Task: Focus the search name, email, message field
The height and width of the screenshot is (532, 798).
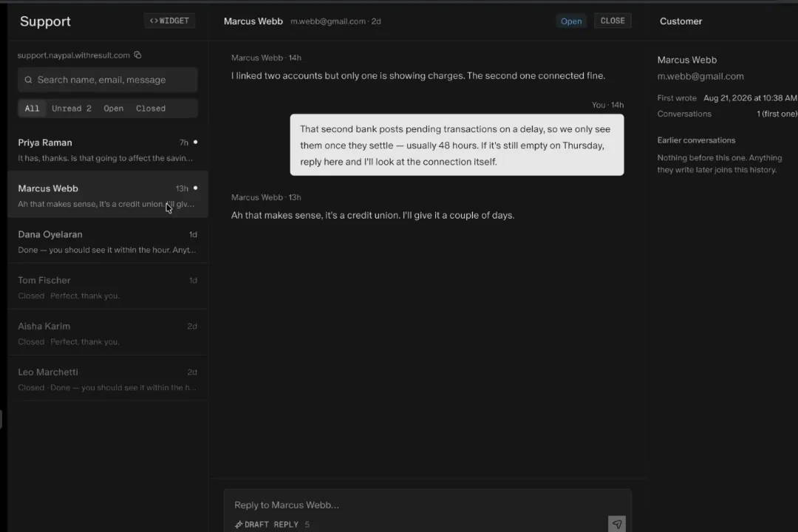Action: 108,80
